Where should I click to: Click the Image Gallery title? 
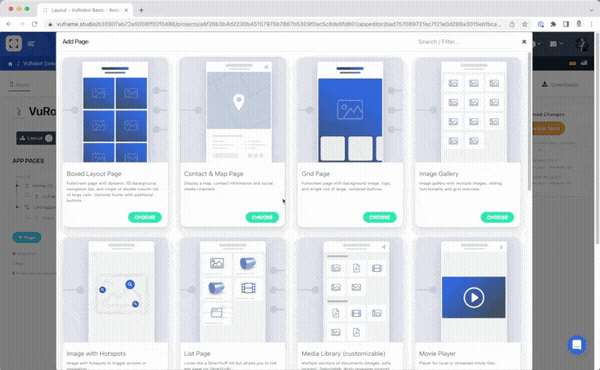(439, 174)
